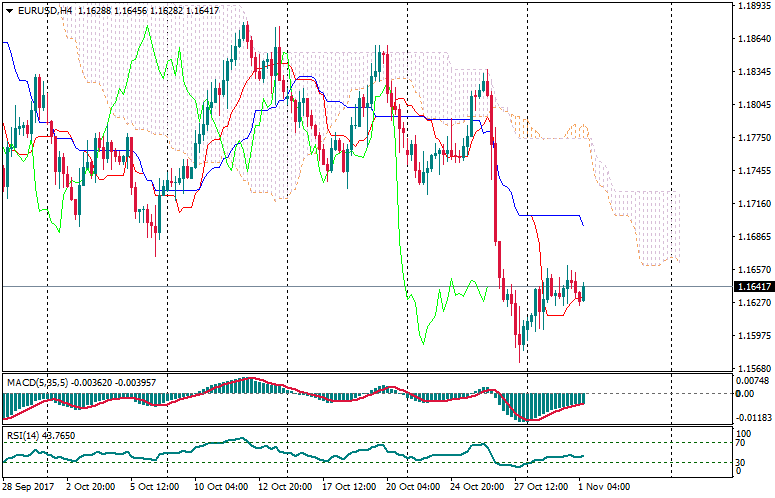The image size is (775, 498).
Task: Click the 24 Oct 20:00 time label
Action: pos(477,487)
